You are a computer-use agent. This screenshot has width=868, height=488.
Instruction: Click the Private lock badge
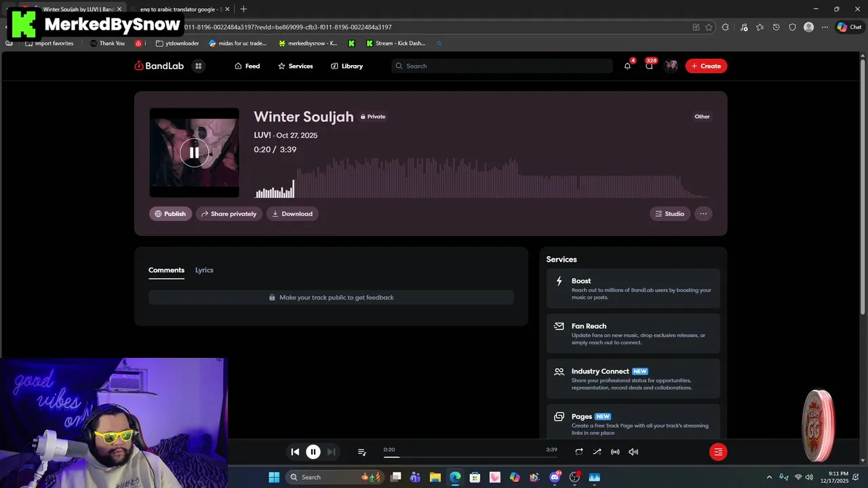373,117
